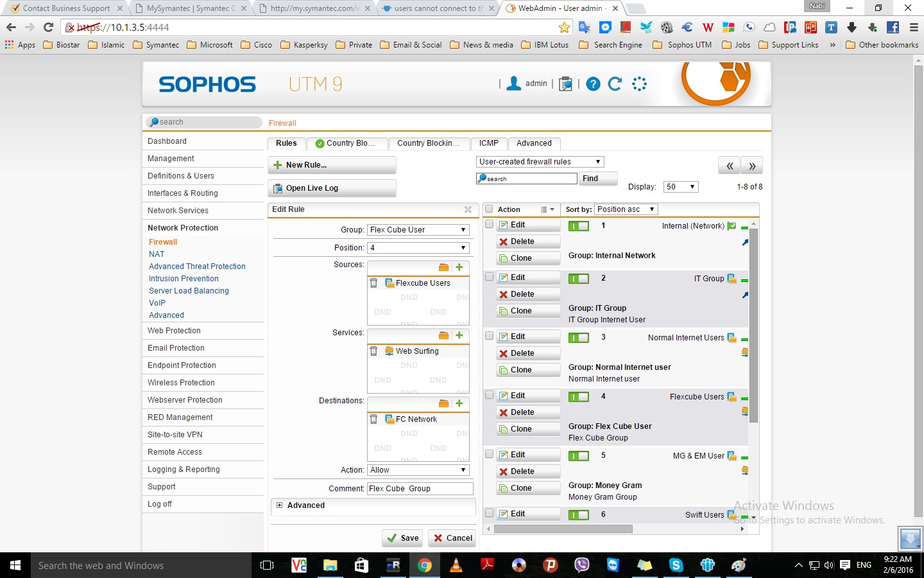Go to the next page of rules
Viewport: 924px width, 578px height.
[752, 166]
